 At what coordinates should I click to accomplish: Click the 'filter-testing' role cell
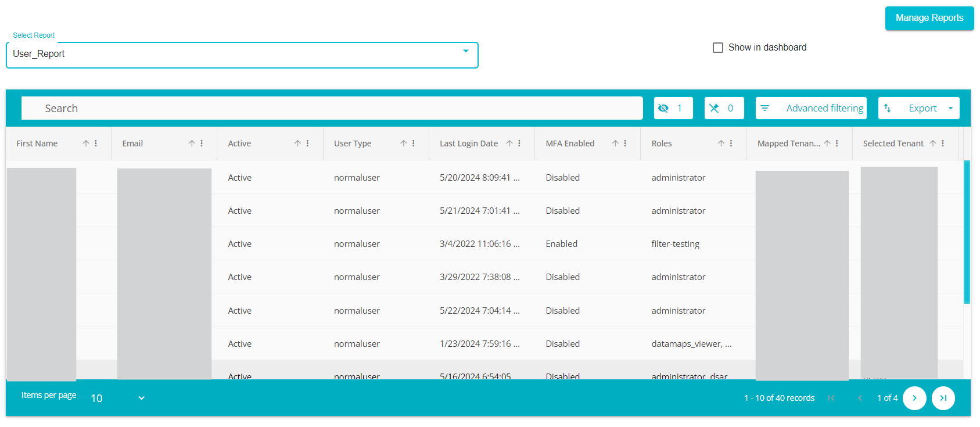(676, 244)
